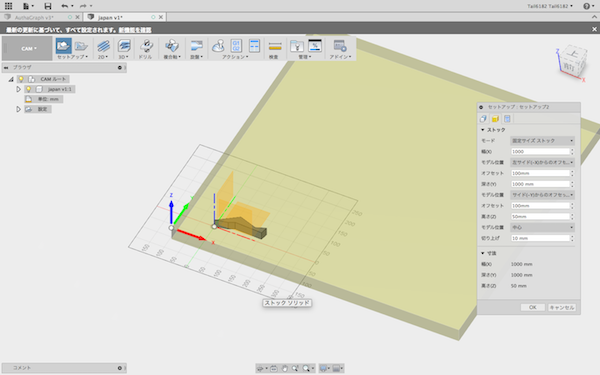Click the Drill (ドリル) tool icon

(x=146, y=46)
